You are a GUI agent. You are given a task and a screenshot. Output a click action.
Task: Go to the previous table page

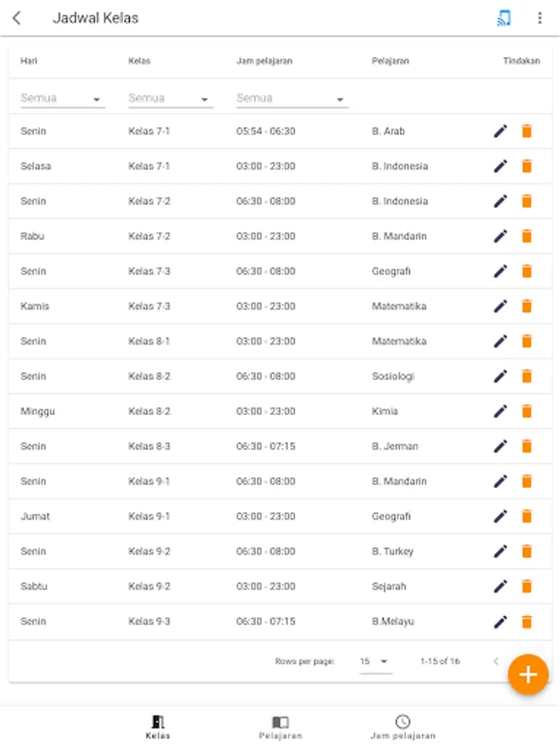click(x=496, y=662)
